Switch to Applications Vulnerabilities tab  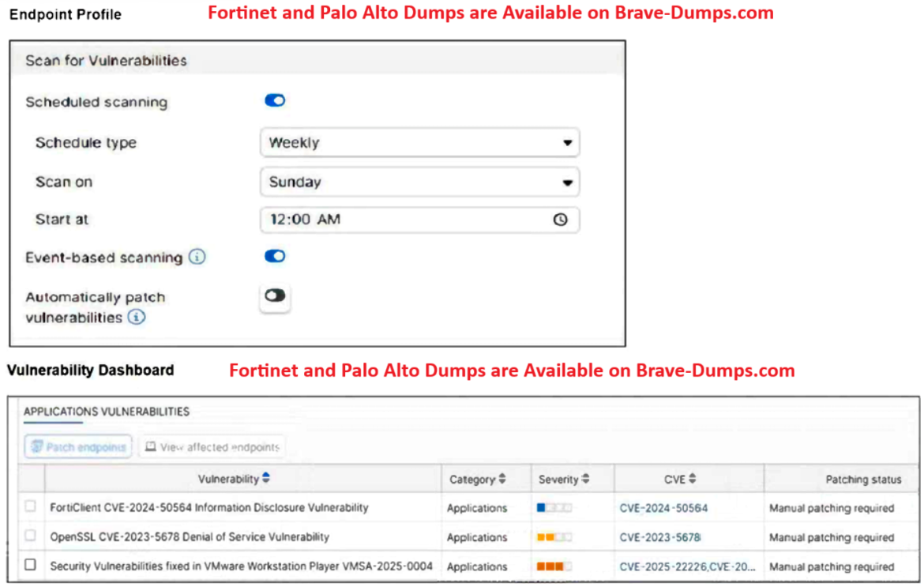pyautogui.click(x=107, y=412)
